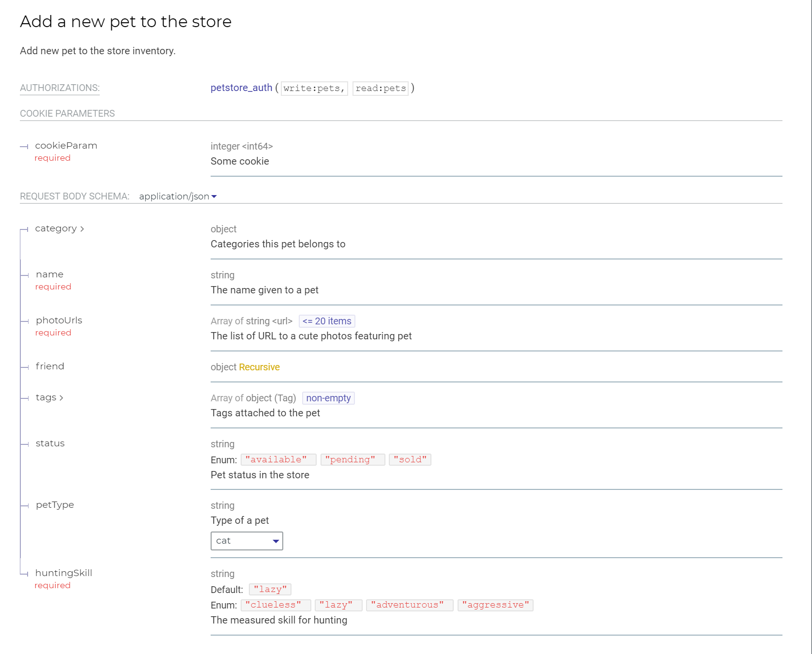The height and width of the screenshot is (654, 812).
Task: Click the "lazy" default value
Action: [x=270, y=589]
